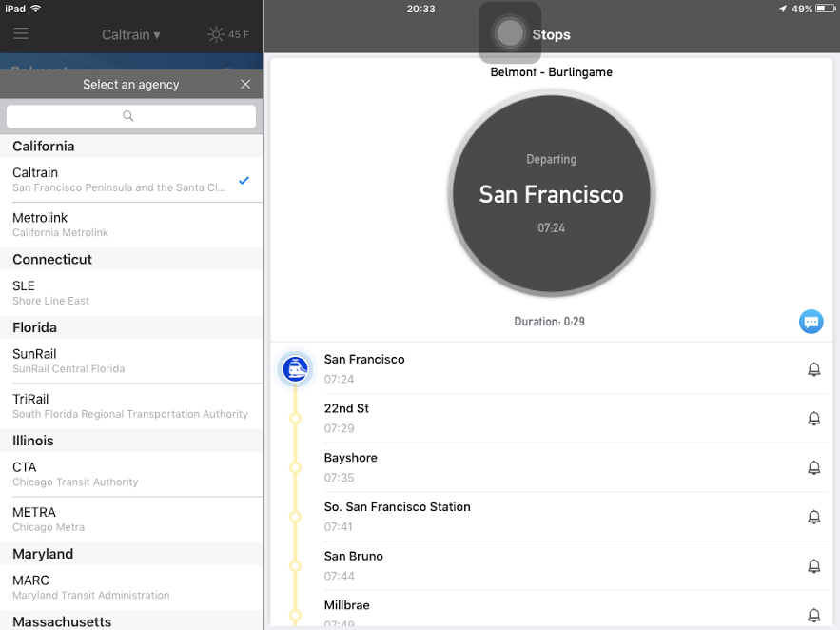Choose TriRail agency

point(131,406)
